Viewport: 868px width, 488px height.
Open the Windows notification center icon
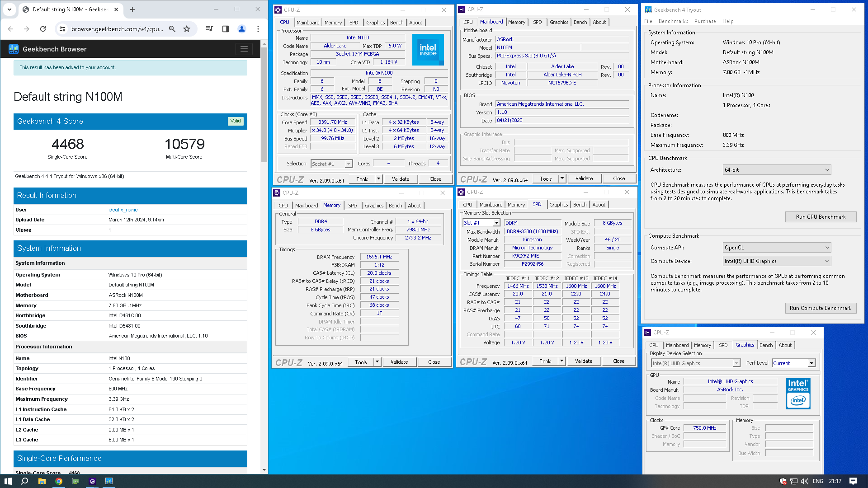click(x=853, y=481)
